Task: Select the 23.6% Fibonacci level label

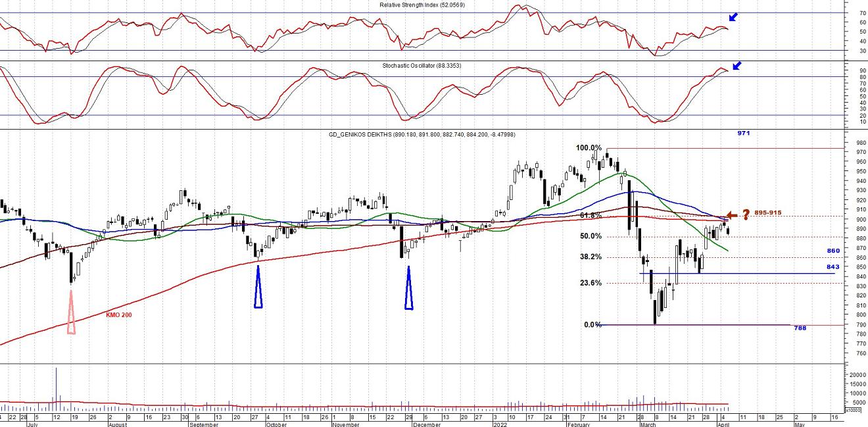Action: (591, 283)
